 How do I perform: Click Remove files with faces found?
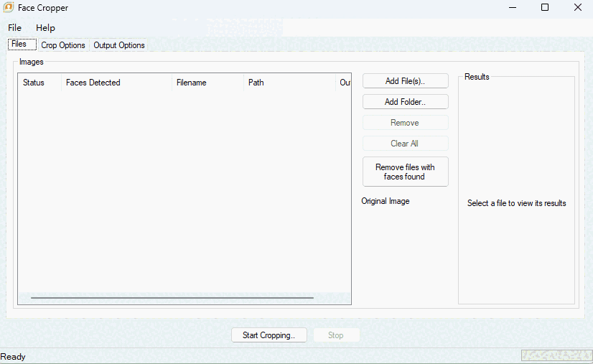pyautogui.click(x=406, y=172)
